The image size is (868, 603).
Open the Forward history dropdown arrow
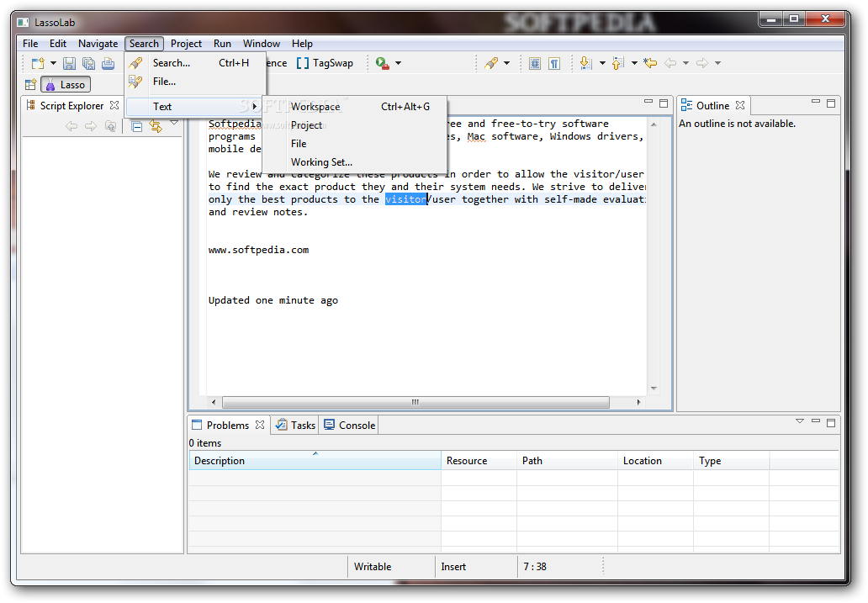718,63
